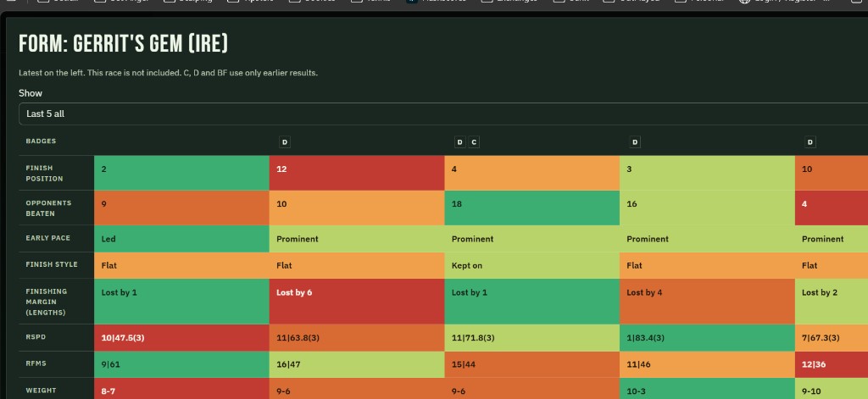Click the C course badge
This screenshot has width=868, height=399.
point(473,142)
